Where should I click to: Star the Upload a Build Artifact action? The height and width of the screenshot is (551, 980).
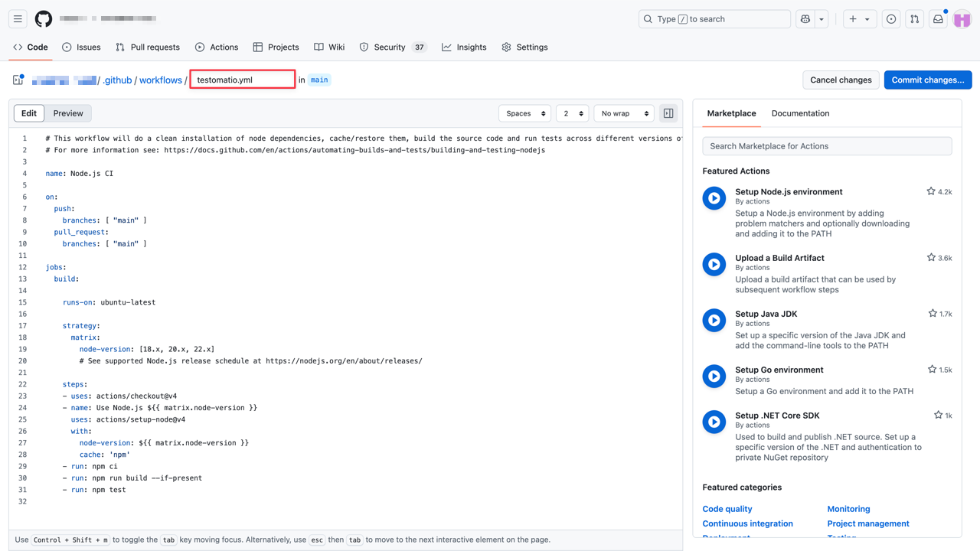(x=931, y=258)
